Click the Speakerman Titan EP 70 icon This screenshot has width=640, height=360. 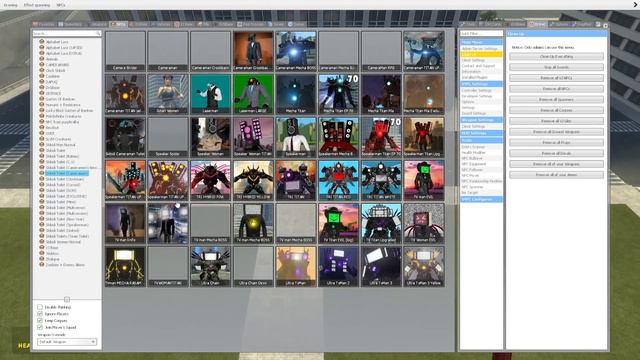381,137
